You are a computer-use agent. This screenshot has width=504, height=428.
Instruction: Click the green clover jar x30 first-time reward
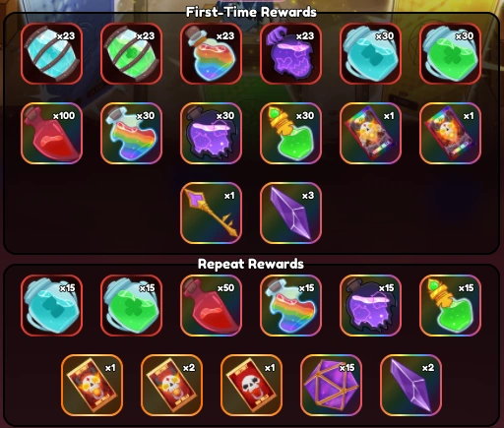tap(450, 53)
